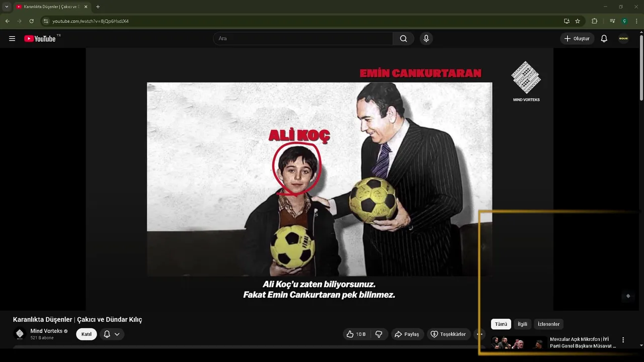Open the Mind Vorteks channel avatar

pyautogui.click(x=20, y=334)
